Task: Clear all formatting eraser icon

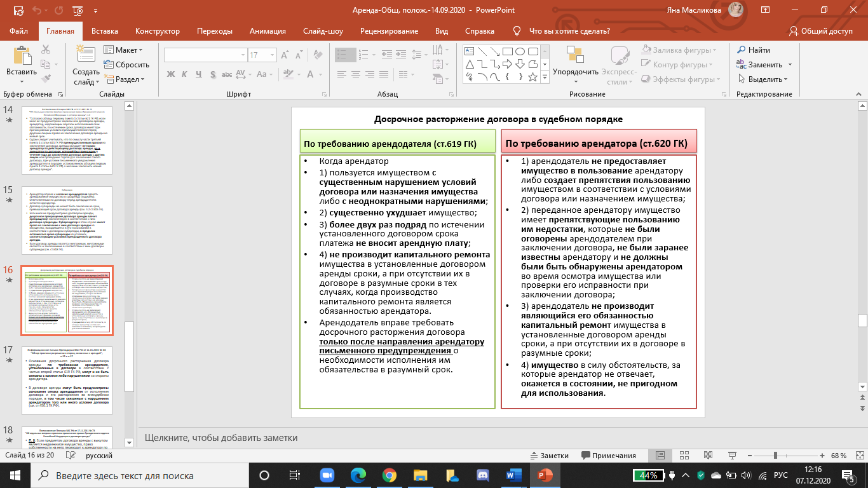Action: (318, 55)
